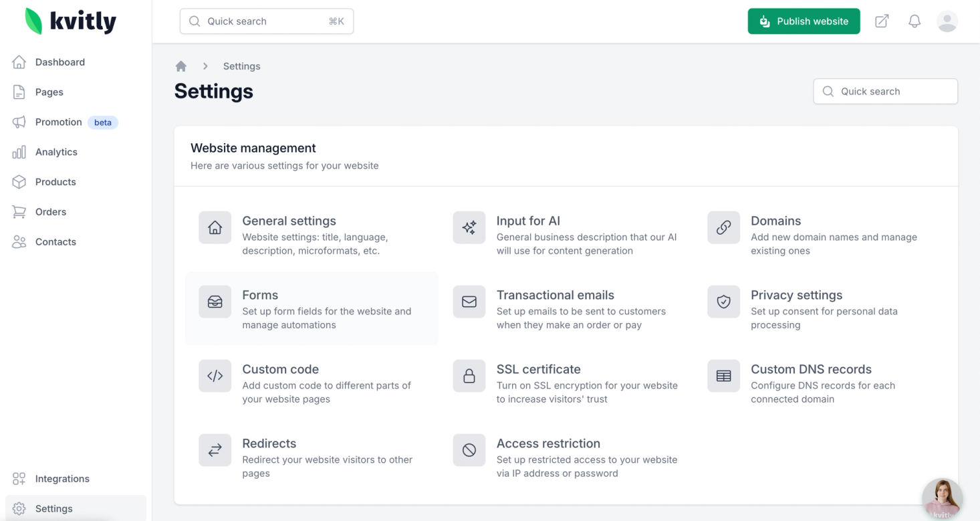
Task: Open Analytics from the sidebar
Action: point(56,152)
